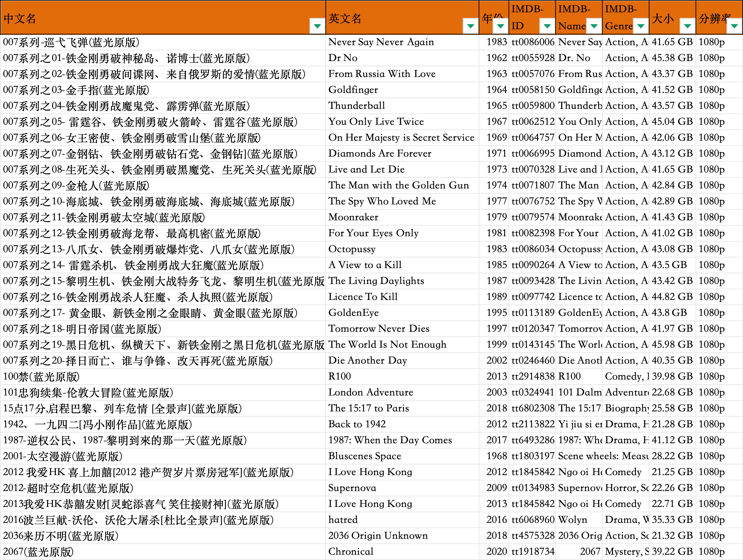This screenshot has width=743, height=560.
Task: Open the 中文名 column filter dropdown
Action: coord(317,26)
